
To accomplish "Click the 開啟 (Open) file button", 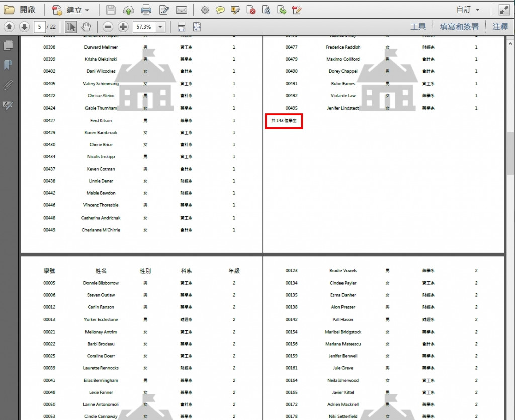I will (20, 10).
